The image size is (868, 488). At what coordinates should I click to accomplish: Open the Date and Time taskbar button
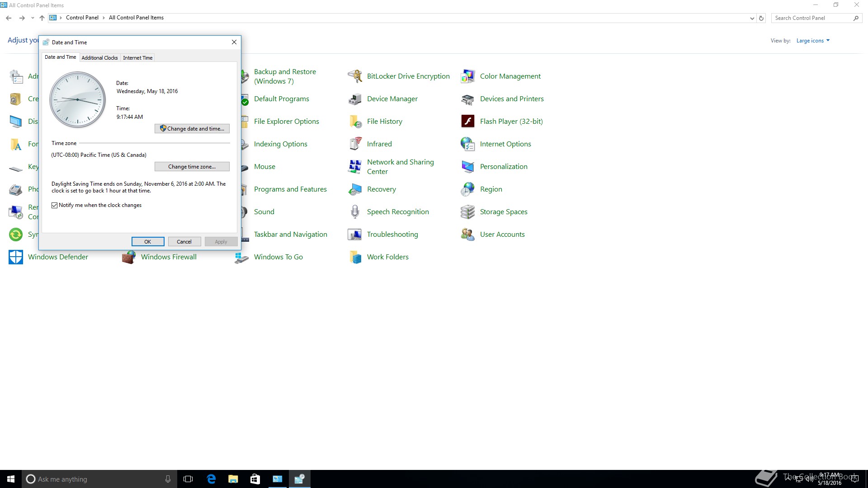[x=299, y=479]
